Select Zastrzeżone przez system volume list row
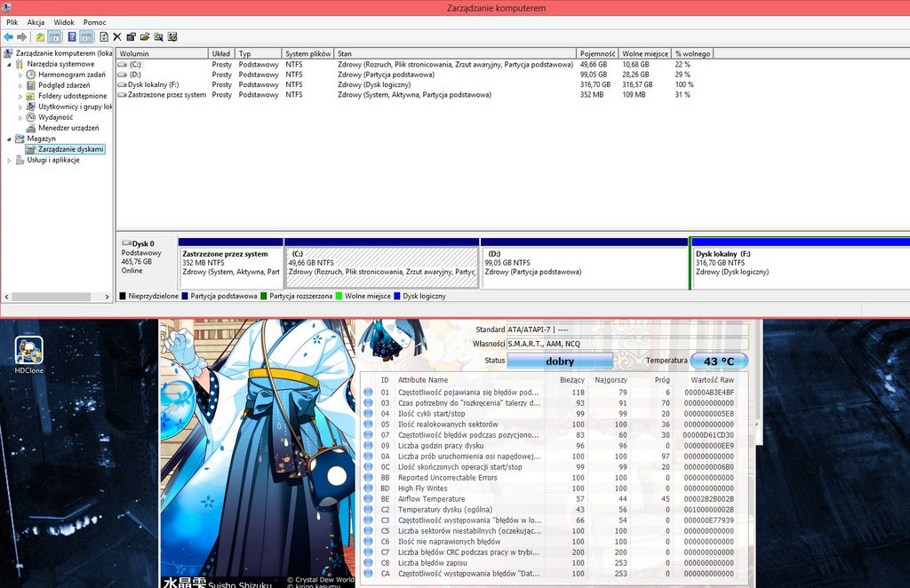This screenshot has width=910, height=588. 415,94
